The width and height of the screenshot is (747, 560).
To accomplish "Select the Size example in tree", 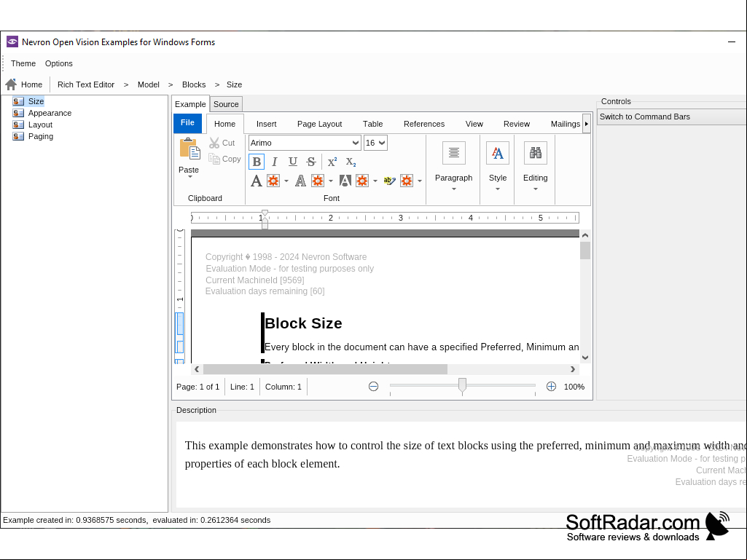I will [x=36, y=101].
